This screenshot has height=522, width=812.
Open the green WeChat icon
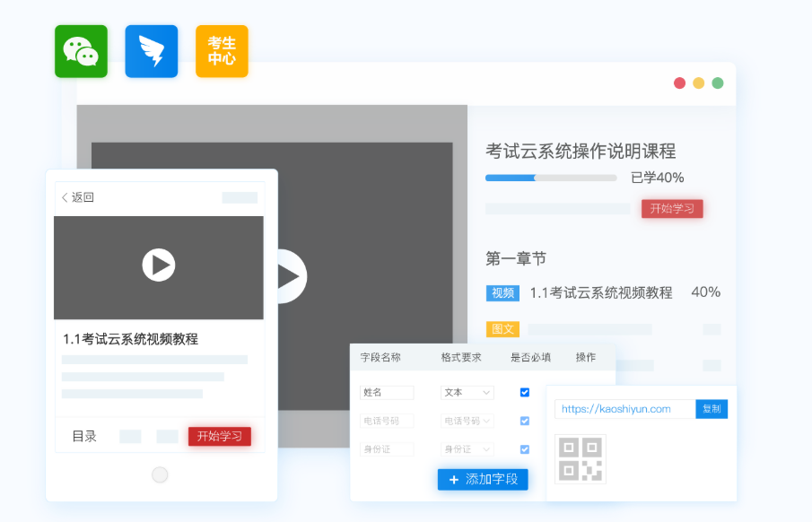81,51
